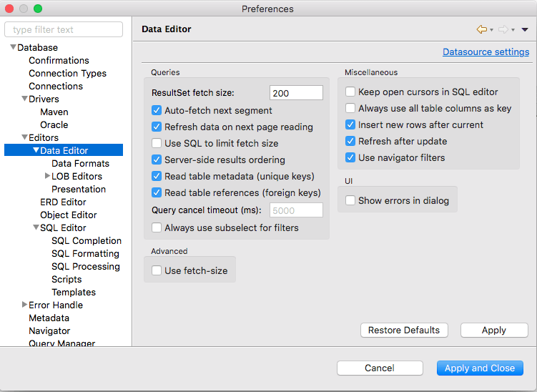Open the Connection Types preference page
The image size is (537, 392).
[67, 73]
